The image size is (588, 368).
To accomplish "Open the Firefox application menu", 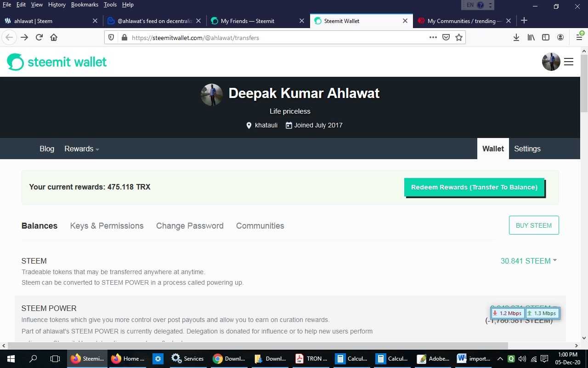I will 579,37.
